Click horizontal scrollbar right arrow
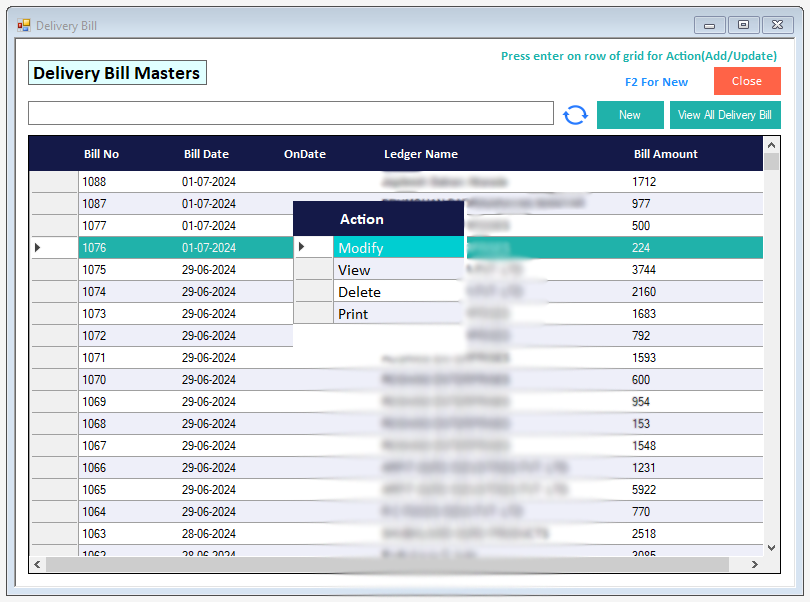The image size is (810, 602). pos(756,565)
